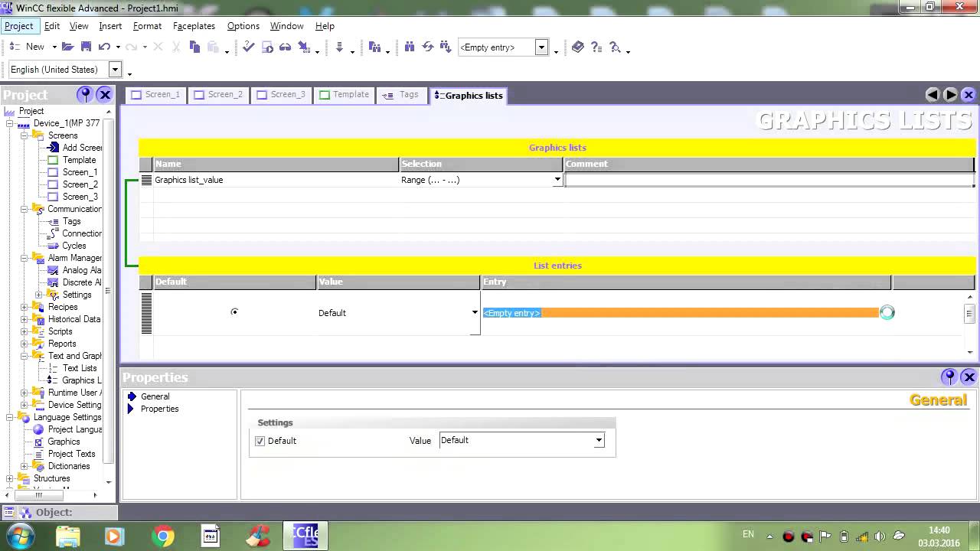The width and height of the screenshot is (980, 551).
Task: Click the WinCC flexible taskbar button
Action: [305, 536]
